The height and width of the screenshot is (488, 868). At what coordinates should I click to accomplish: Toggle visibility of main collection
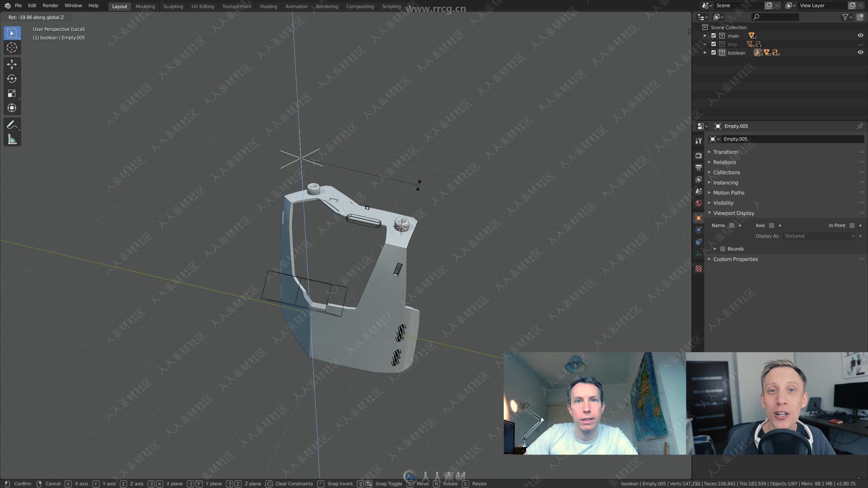[861, 36]
